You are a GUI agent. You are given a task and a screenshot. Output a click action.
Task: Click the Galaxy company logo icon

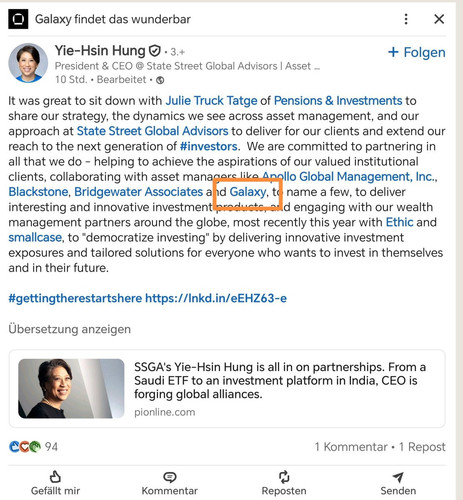click(x=18, y=19)
